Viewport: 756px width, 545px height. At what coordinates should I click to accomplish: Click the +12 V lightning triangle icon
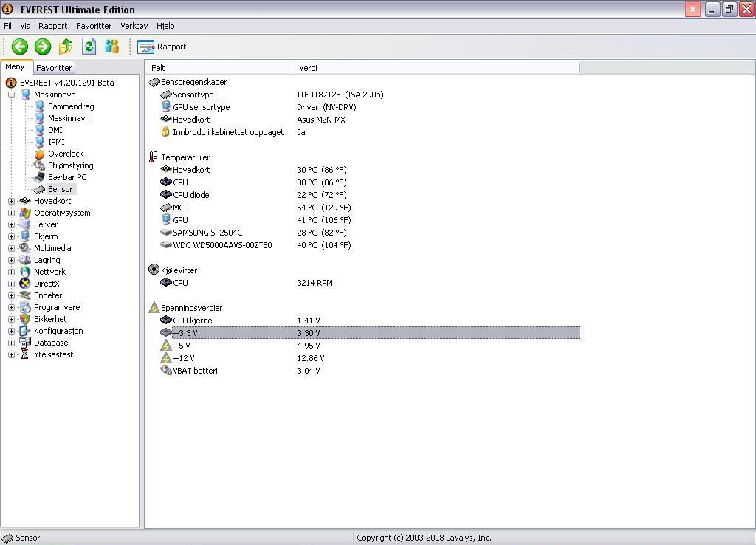(166, 358)
